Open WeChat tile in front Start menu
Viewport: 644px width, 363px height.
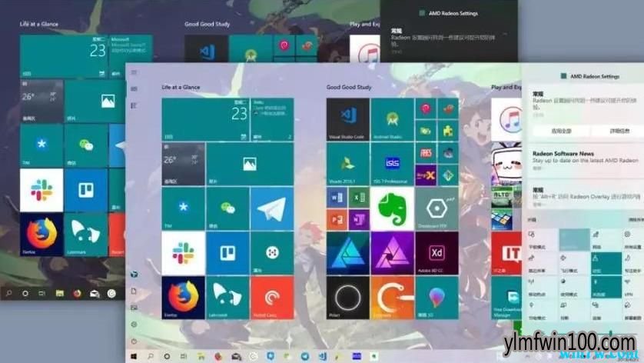[227, 209]
